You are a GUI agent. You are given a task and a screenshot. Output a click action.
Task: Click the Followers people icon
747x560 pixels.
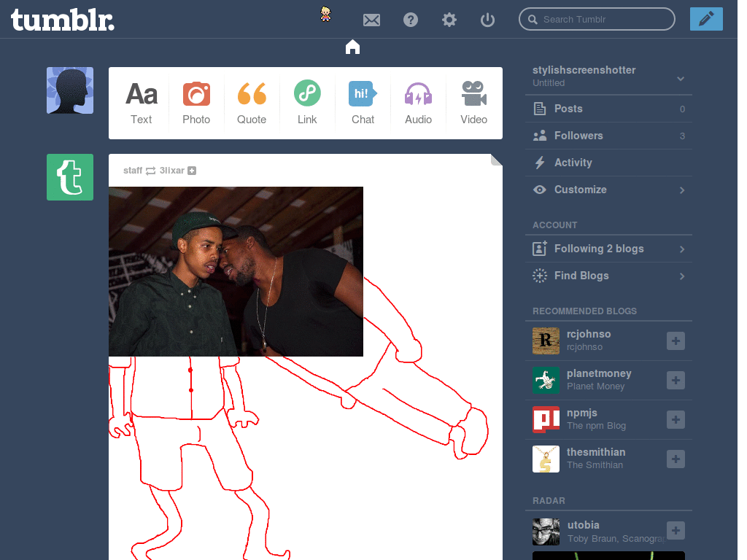[x=540, y=136]
